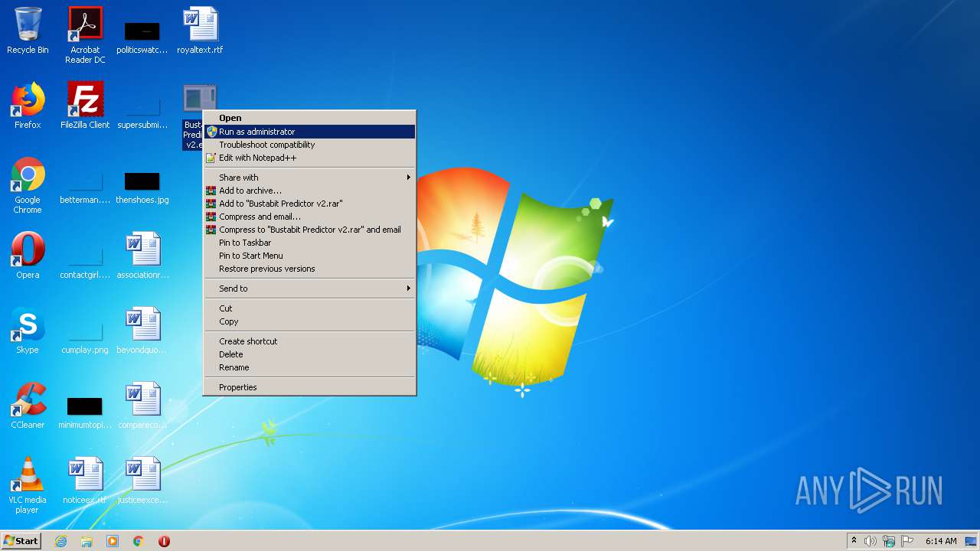The image size is (980, 551).
Task: Launch Windows Media Player from taskbar
Action: [113, 541]
